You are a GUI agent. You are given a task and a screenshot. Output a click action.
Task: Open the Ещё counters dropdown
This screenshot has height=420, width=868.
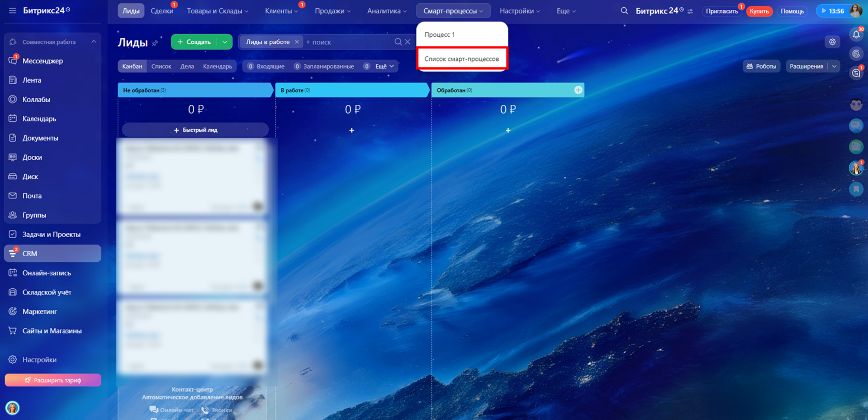pos(384,66)
